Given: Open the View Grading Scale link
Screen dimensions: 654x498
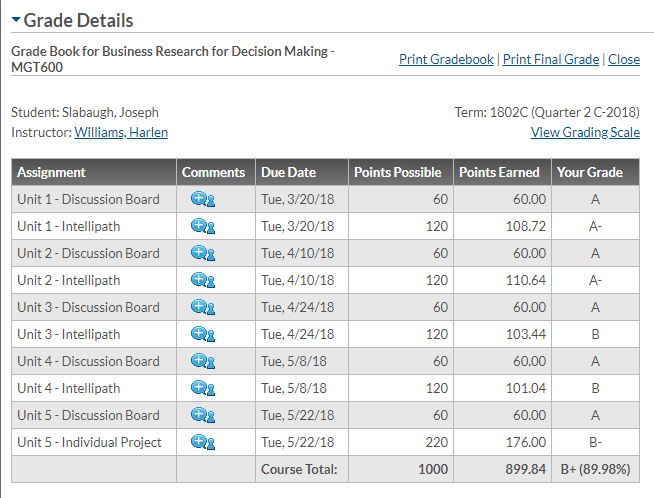Looking at the screenshot, I should point(585,132).
